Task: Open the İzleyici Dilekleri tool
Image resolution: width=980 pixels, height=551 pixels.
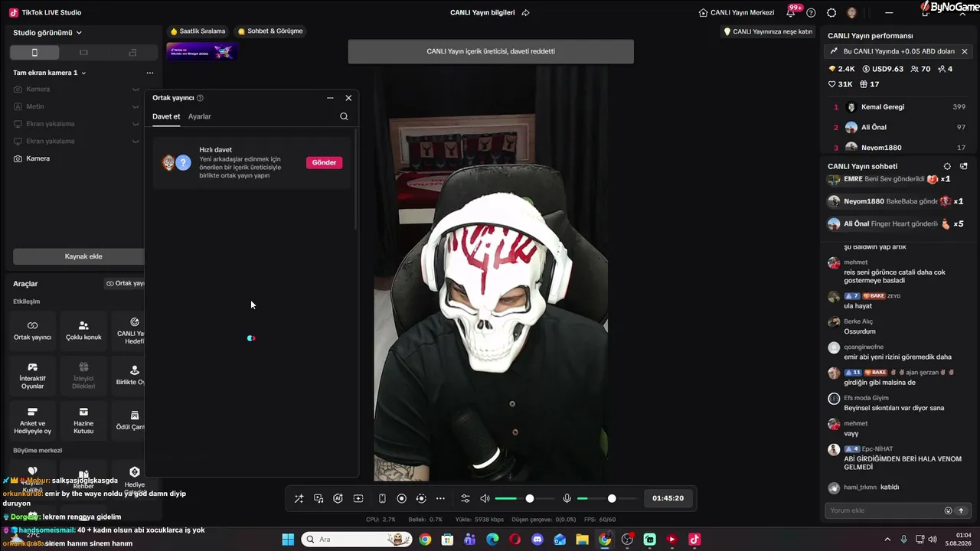Action: click(x=83, y=376)
